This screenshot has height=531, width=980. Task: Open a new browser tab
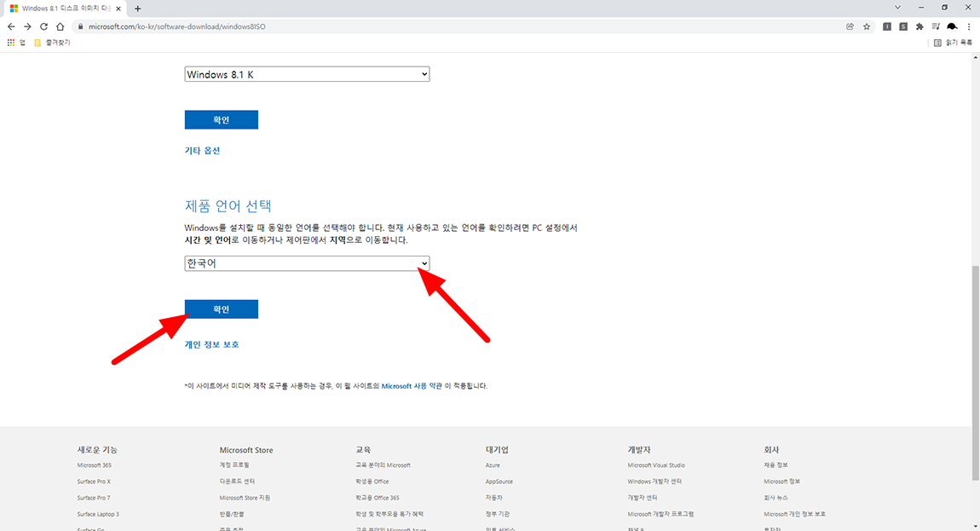[x=137, y=9]
